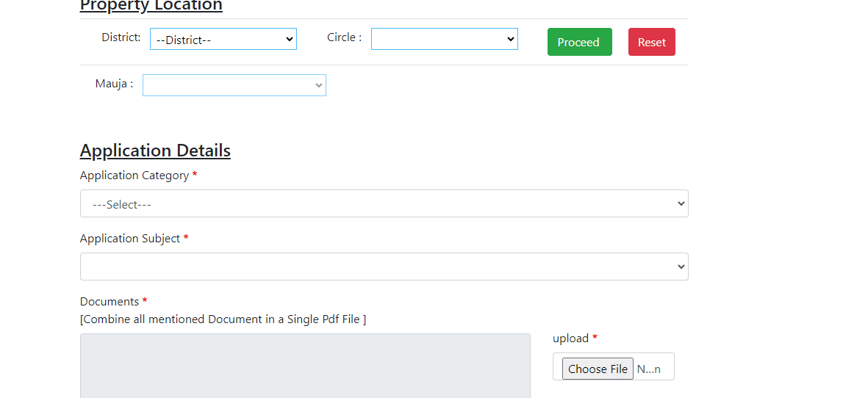Click the Circle label text
The height and width of the screenshot is (398, 868).
point(344,37)
